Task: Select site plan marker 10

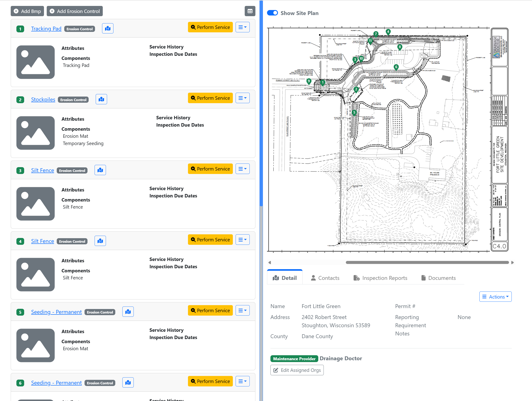Action: coord(361,59)
